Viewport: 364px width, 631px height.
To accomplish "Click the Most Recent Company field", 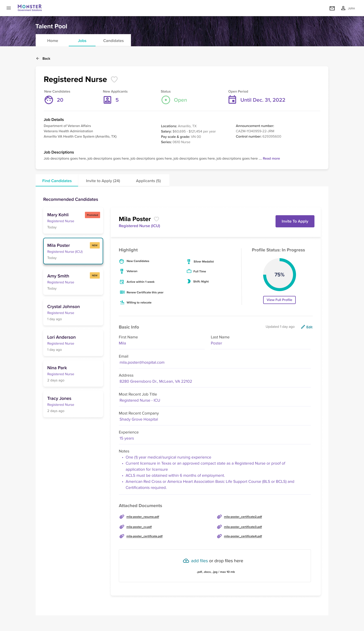I will click(x=215, y=419).
